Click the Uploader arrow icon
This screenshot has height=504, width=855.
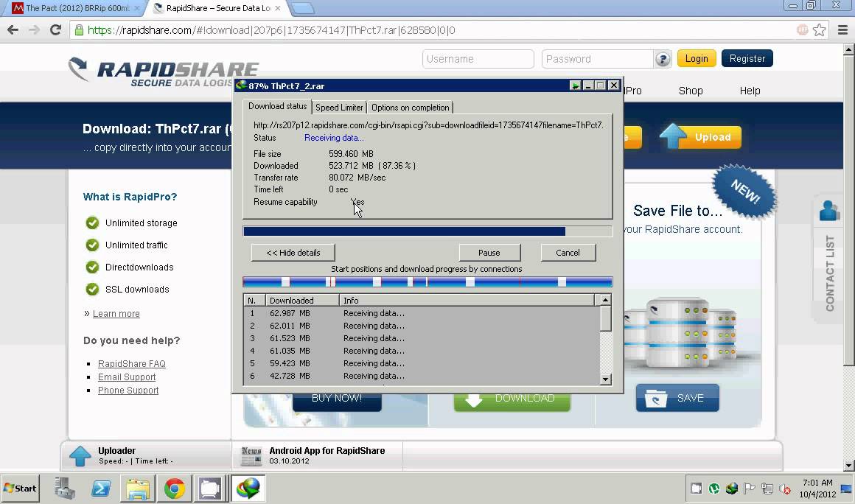[x=80, y=456]
